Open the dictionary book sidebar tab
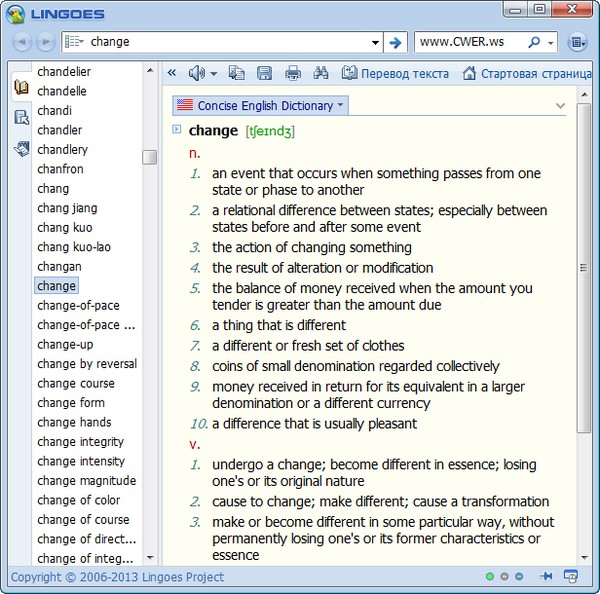This screenshot has height=594, width=600. click(21, 87)
